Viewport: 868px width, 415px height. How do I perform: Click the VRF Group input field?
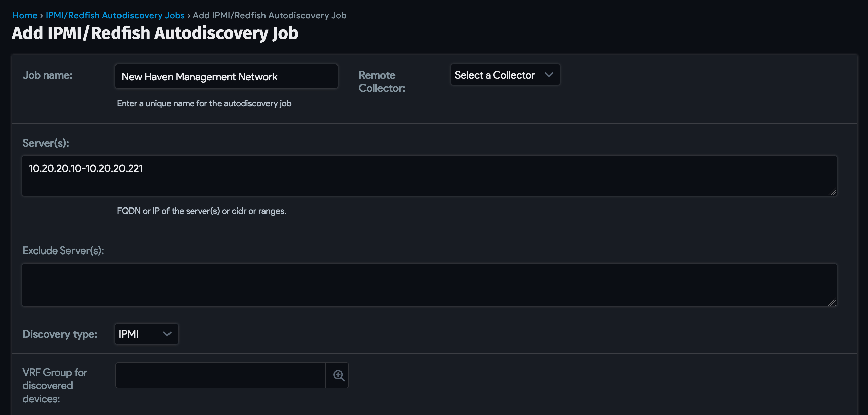(x=221, y=375)
